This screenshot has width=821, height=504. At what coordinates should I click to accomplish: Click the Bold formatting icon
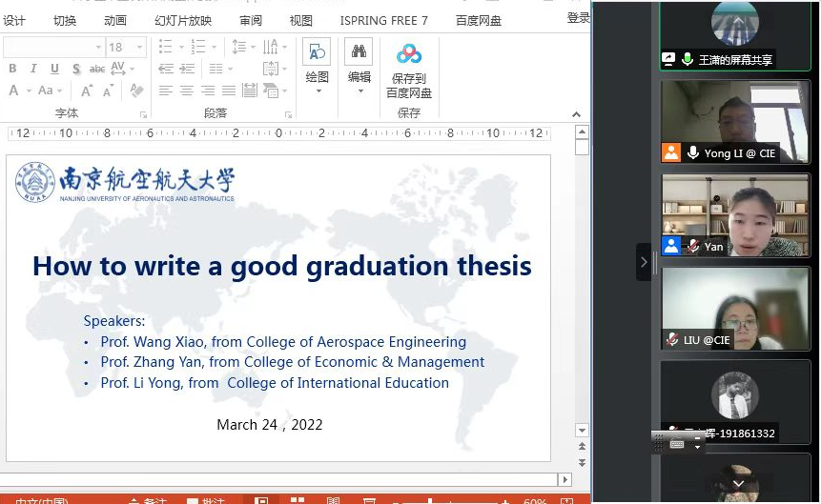tap(12, 69)
